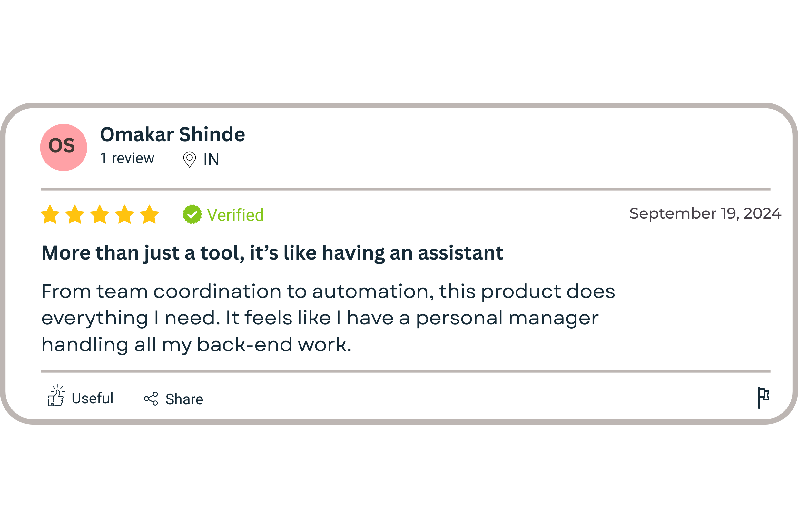Click the IN country label
The image size is (798, 532).
coord(211,160)
